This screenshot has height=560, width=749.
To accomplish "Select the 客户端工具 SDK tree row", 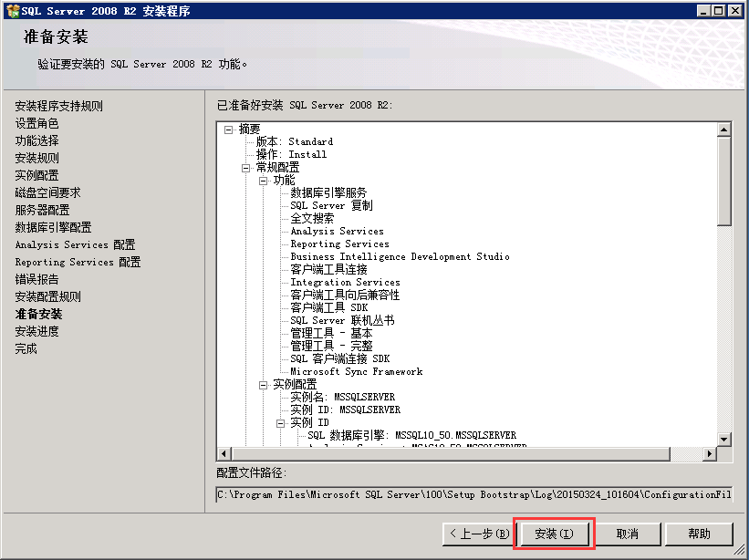I will [329, 308].
